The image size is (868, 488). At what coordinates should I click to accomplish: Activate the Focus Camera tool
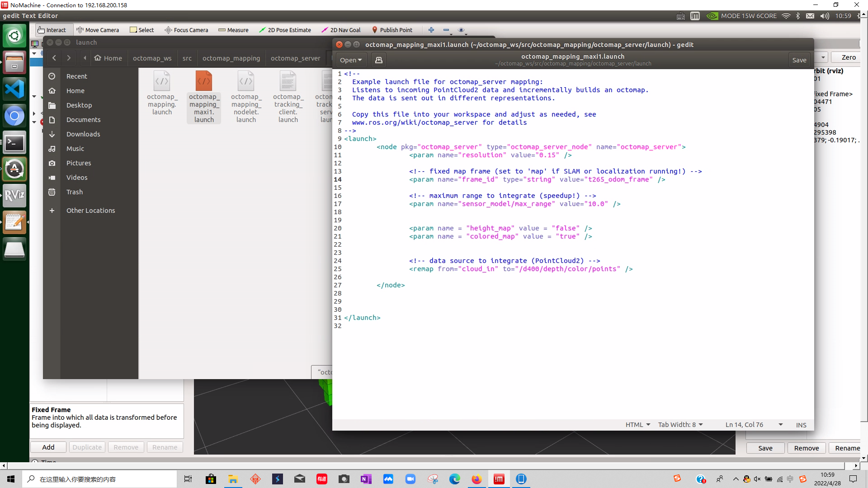point(186,30)
